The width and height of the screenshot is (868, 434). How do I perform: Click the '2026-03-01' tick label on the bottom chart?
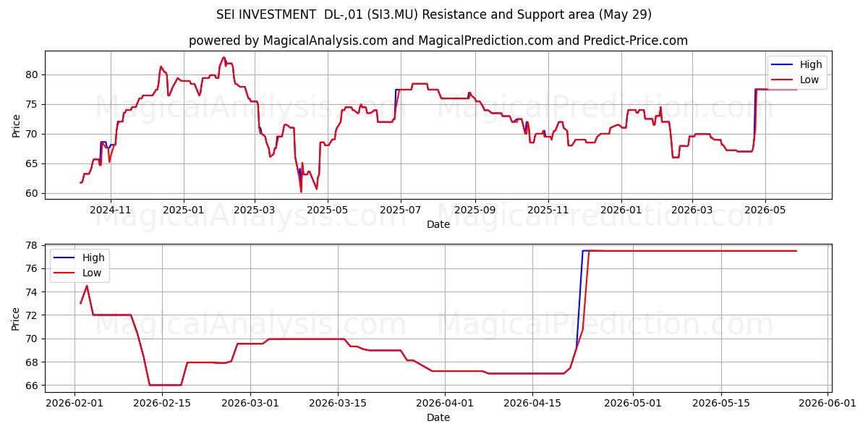250,404
